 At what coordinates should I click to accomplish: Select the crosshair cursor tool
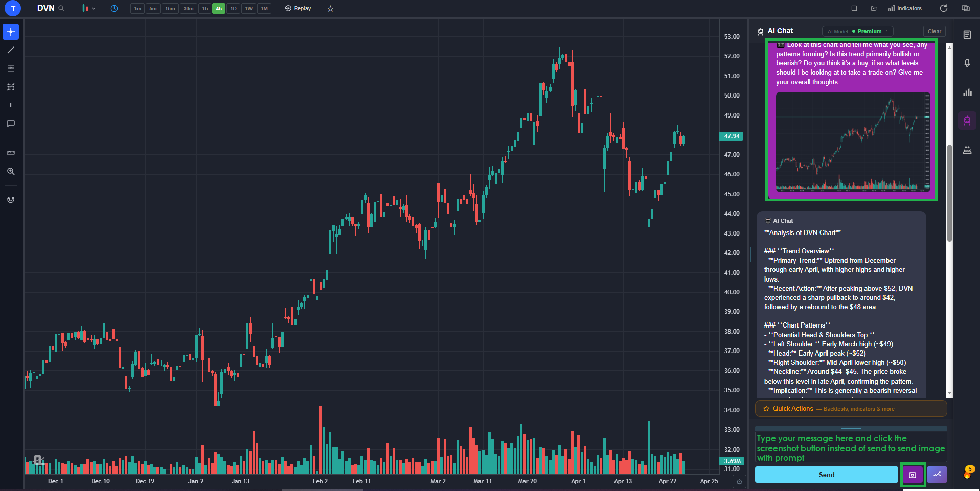pyautogui.click(x=11, y=32)
